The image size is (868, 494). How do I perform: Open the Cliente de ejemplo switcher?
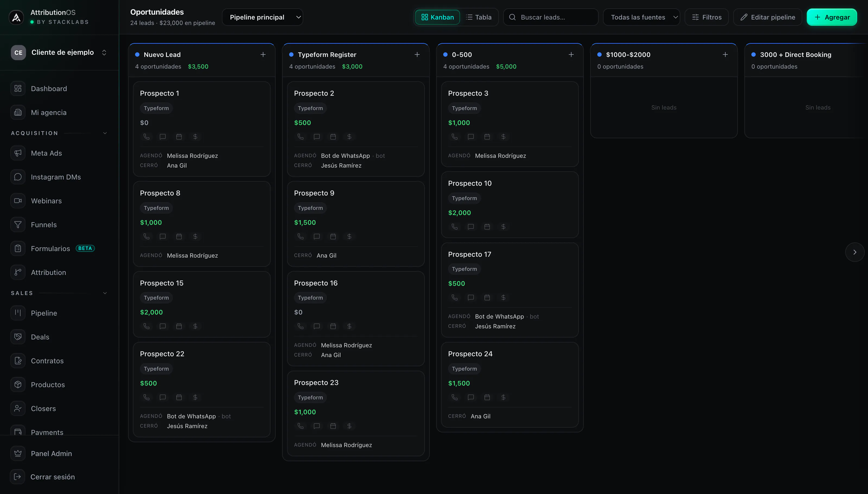(x=59, y=53)
